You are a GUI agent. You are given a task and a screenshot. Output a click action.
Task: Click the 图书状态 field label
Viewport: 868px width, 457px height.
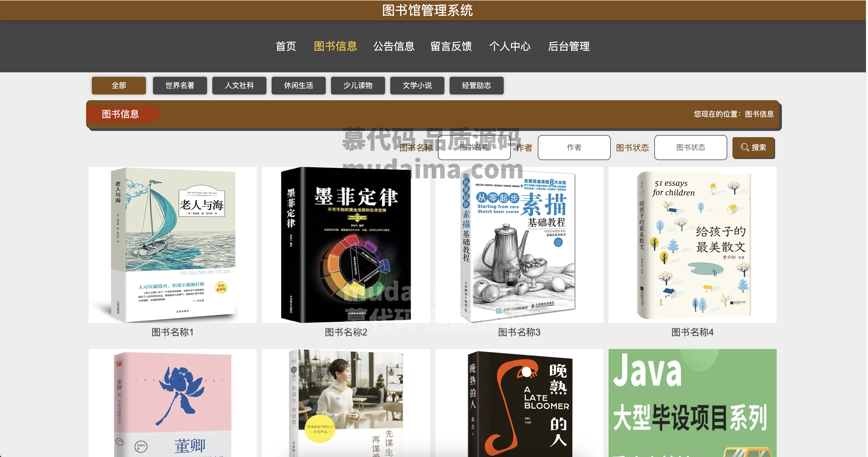pos(632,148)
